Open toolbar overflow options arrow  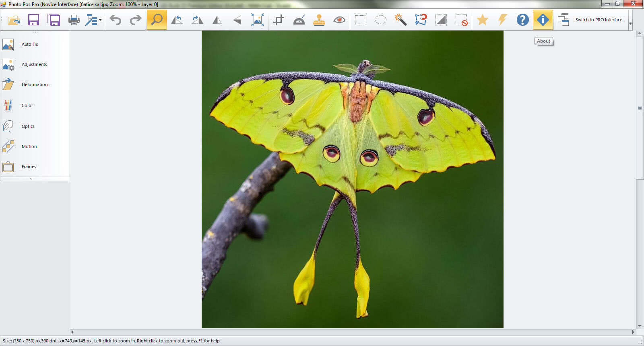point(630,23)
